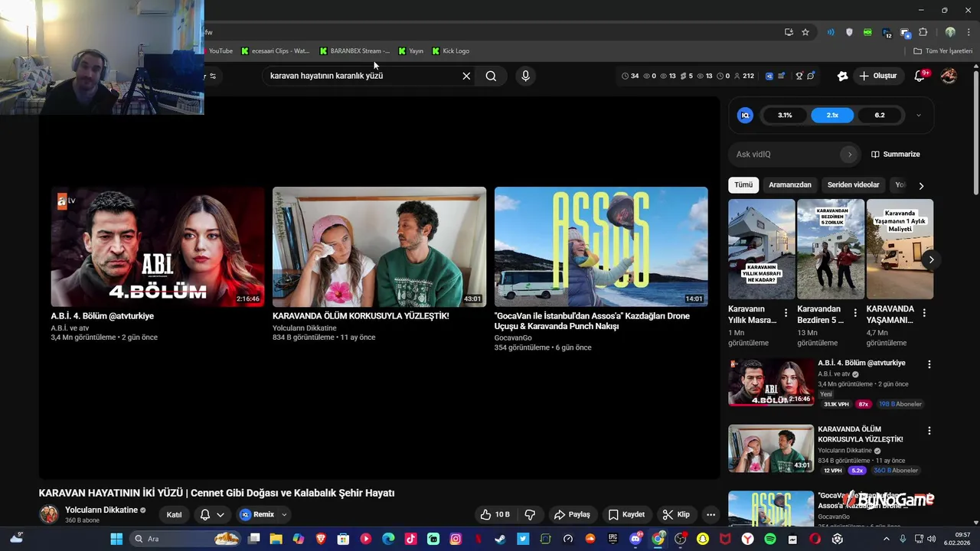
Task: Play the GocaVan Assos end-screen thumbnail
Action: [601, 246]
